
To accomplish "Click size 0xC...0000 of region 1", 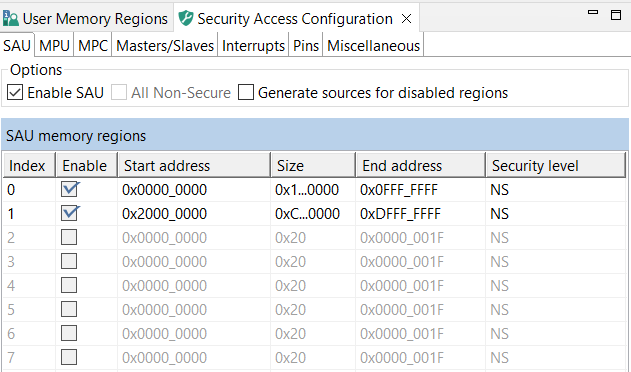I will pos(307,213).
